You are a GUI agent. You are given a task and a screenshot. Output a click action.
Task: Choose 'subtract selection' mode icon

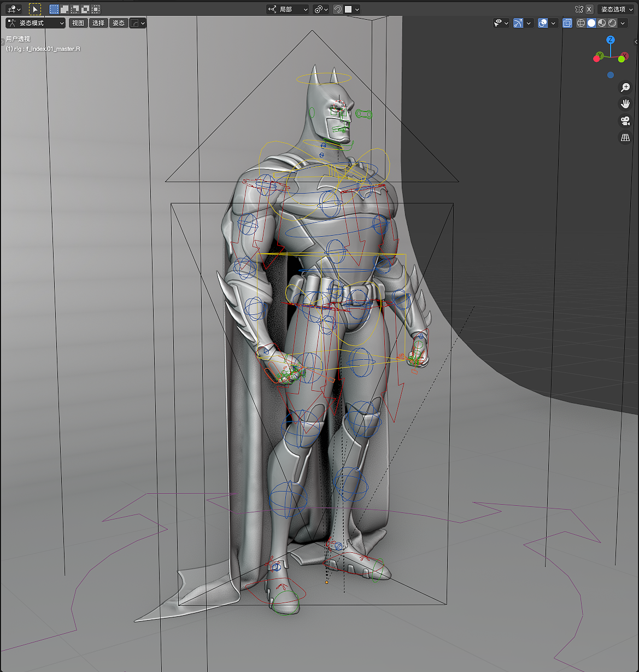(x=75, y=9)
